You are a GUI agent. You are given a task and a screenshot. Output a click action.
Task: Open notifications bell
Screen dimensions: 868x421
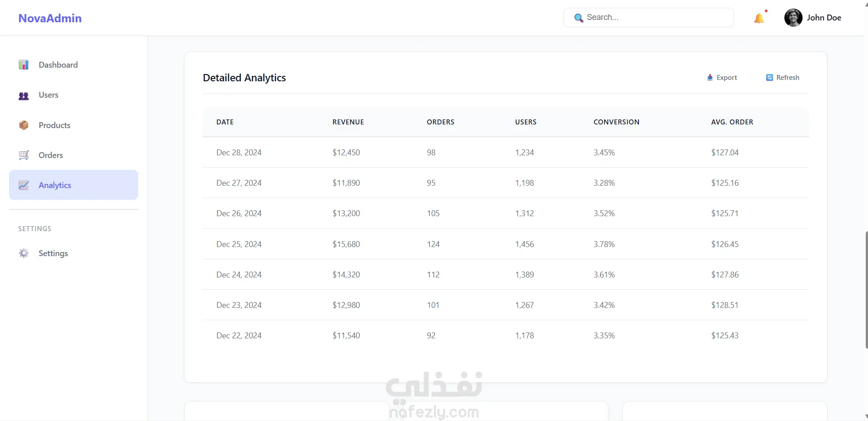click(759, 18)
